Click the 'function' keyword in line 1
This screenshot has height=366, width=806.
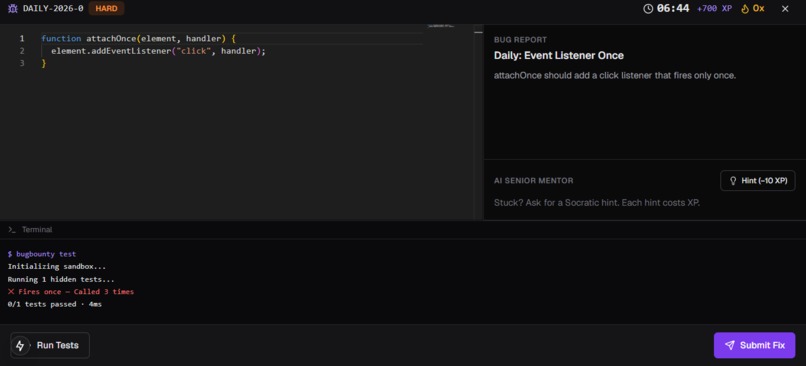(61, 39)
